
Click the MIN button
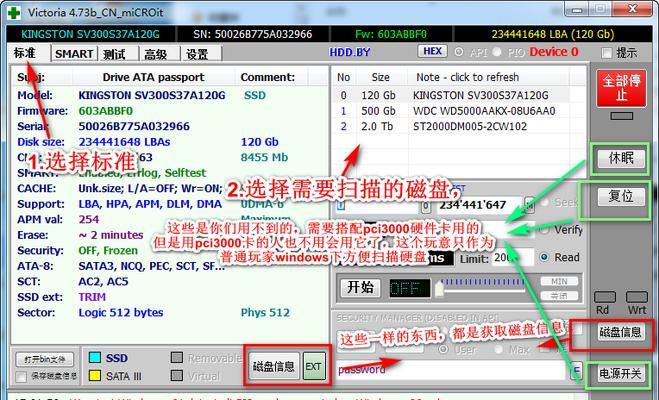click(559, 281)
